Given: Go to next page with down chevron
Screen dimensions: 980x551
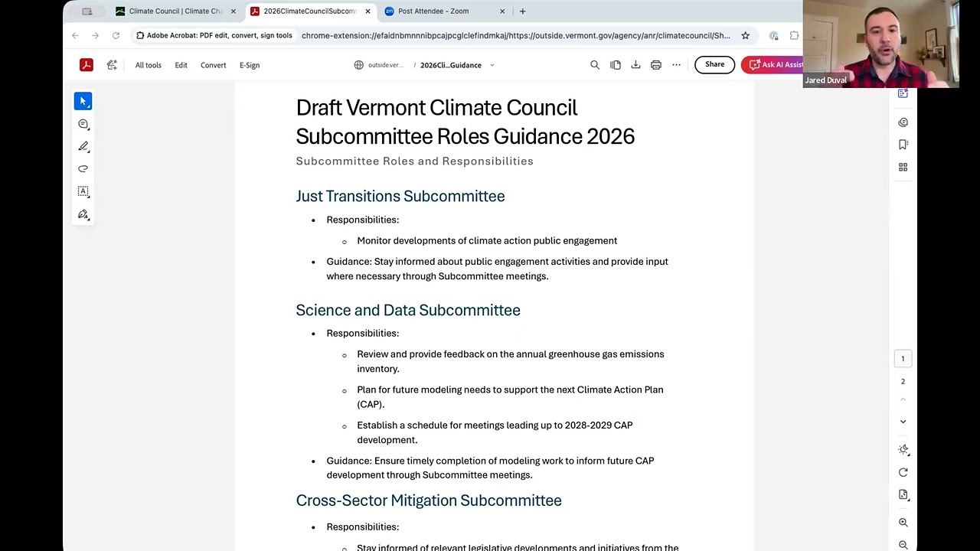Looking at the screenshot, I should point(903,422).
